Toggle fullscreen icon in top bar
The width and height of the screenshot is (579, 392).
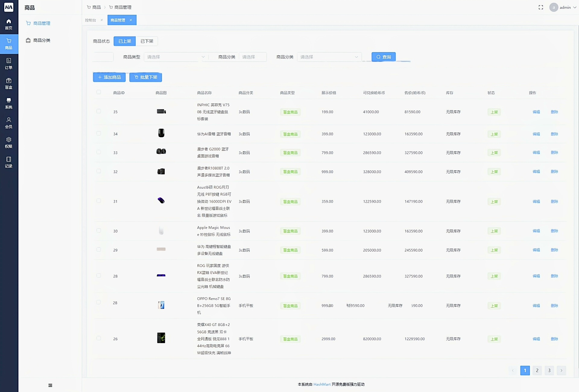click(x=541, y=8)
